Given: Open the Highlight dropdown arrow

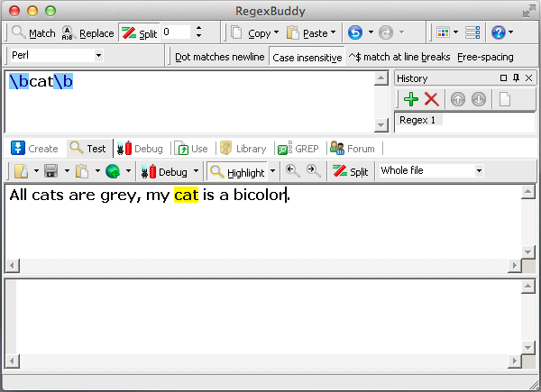Looking at the screenshot, I should 272,170.
